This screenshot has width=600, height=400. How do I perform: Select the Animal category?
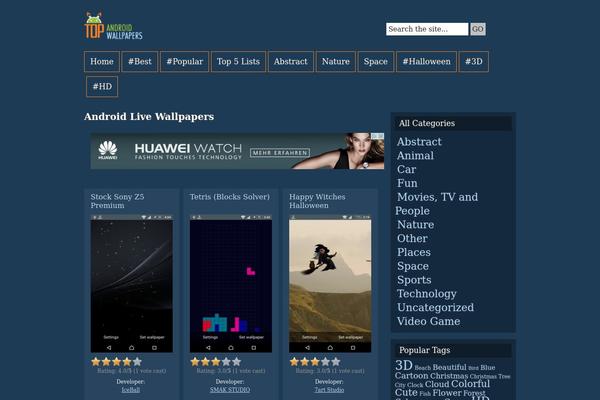click(x=415, y=156)
